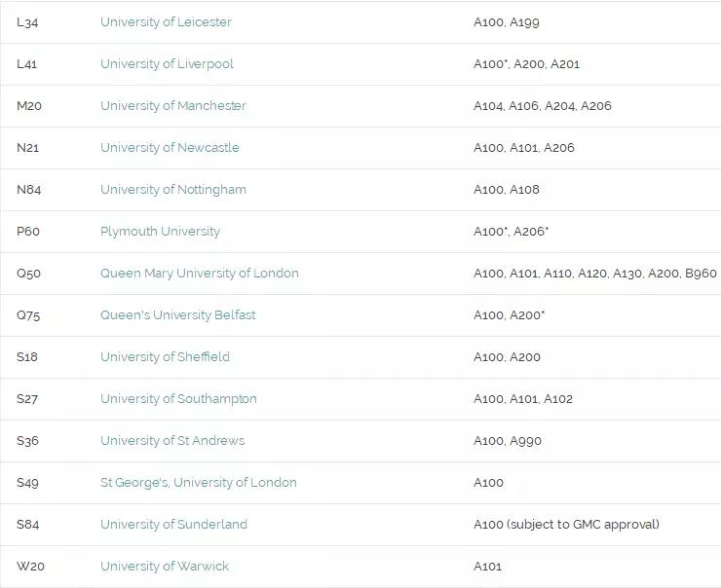Click the University of Liverpool link
The height and width of the screenshot is (588, 721).
[167, 64]
